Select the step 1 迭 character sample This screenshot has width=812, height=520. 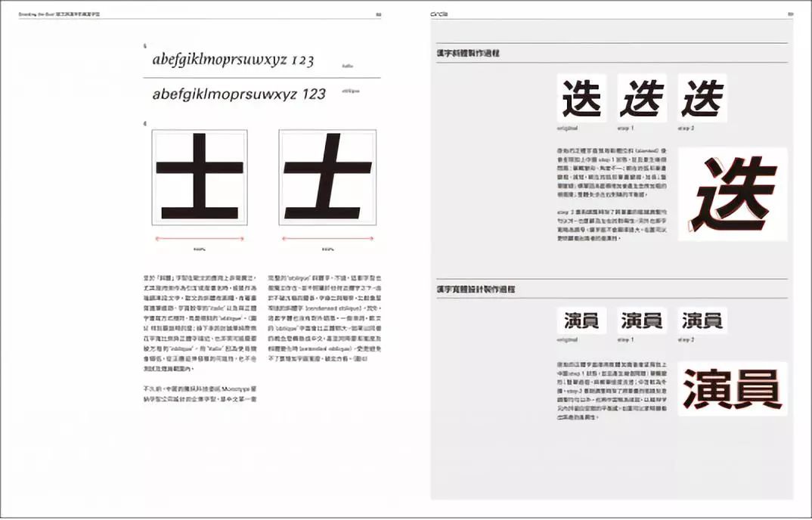(642, 98)
